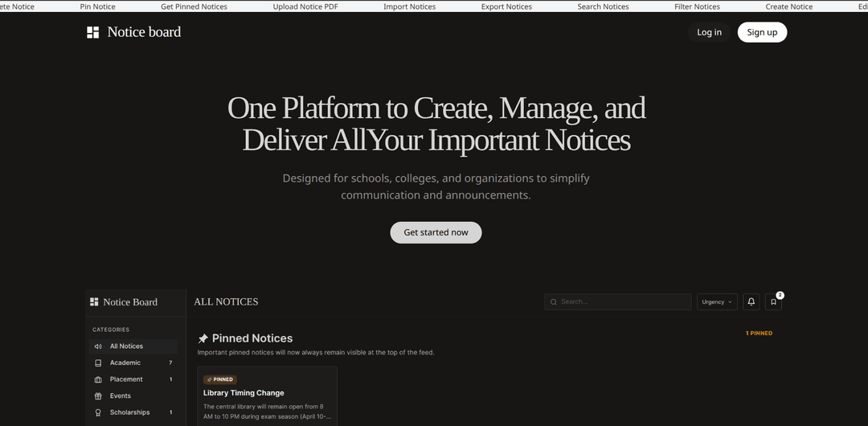Click the book icon next to Academic

[x=98, y=363]
